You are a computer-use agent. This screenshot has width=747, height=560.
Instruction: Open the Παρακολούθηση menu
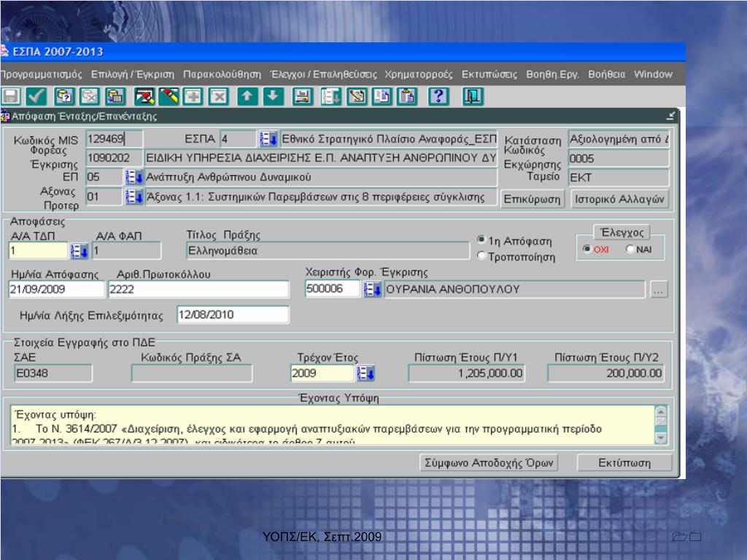coord(222,74)
